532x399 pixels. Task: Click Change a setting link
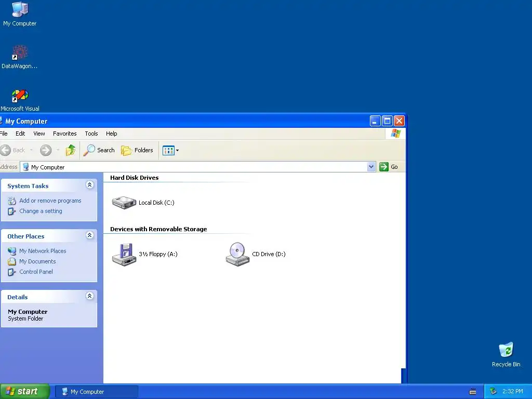pos(41,211)
